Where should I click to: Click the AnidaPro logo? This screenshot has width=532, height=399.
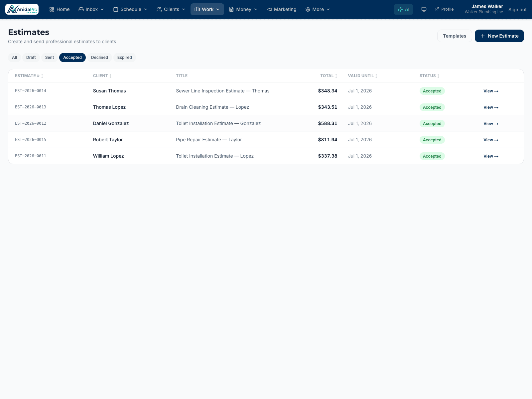pos(22,9)
